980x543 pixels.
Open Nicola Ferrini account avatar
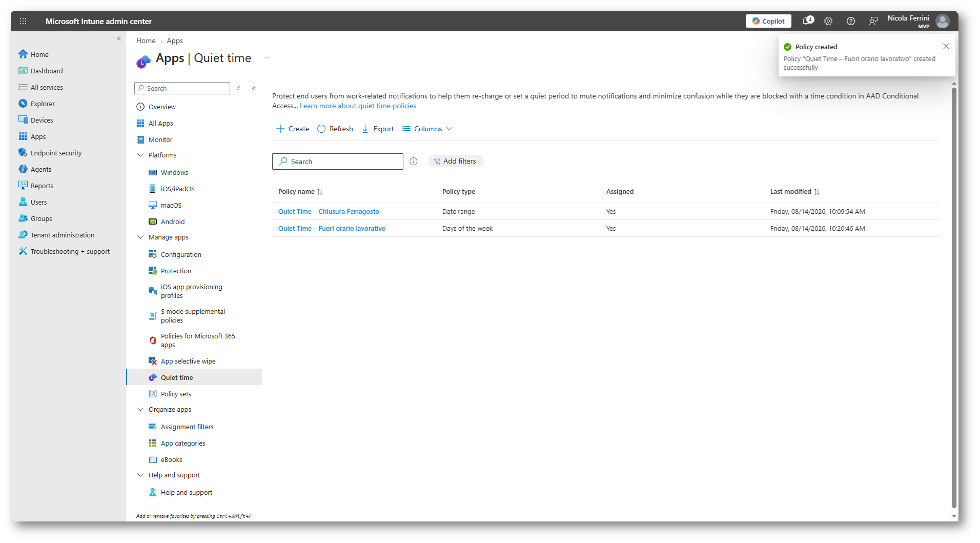point(943,21)
